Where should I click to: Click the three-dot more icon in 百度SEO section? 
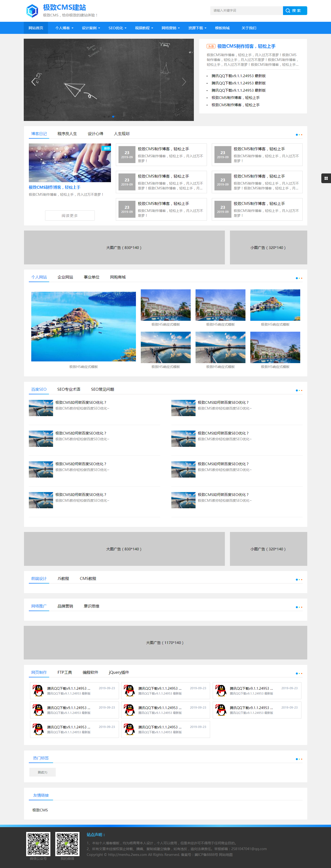299,390
